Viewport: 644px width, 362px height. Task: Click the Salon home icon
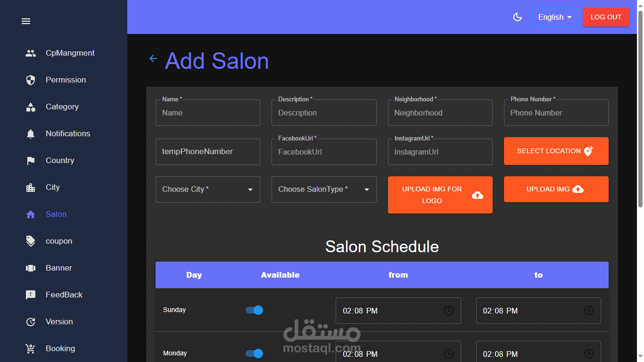(31, 214)
